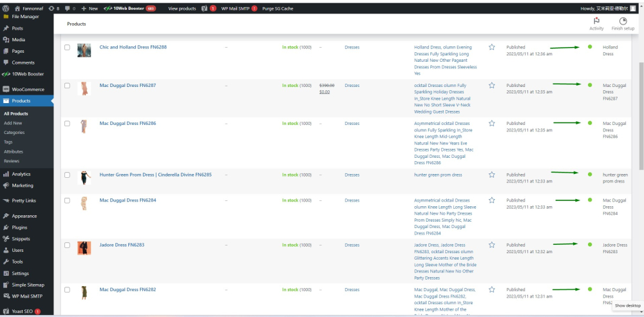Open the WordPress logo menu
This screenshot has width=644, height=317.
6,8
